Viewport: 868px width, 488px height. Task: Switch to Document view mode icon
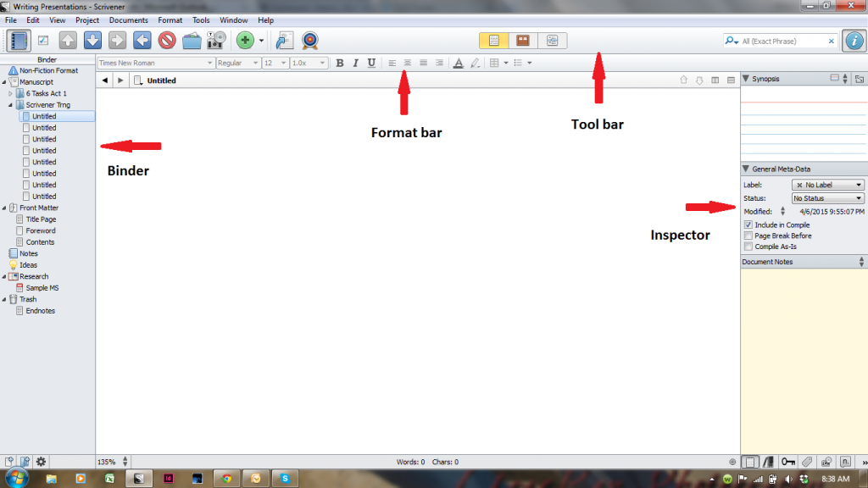[x=494, y=41]
